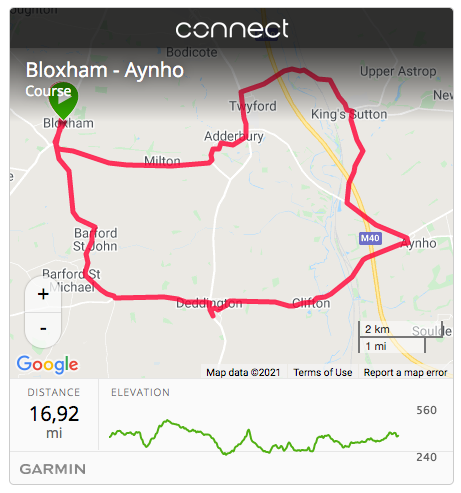Open Terms of Use link
This screenshot has width=461, height=493.
pos(323,372)
